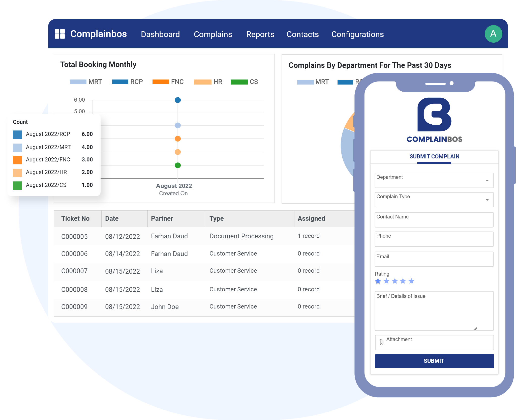Image resolution: width=516 pixels, height=420 pixels.
Task: Click the Document Processing type cell
Action: (x=241, y=236)
